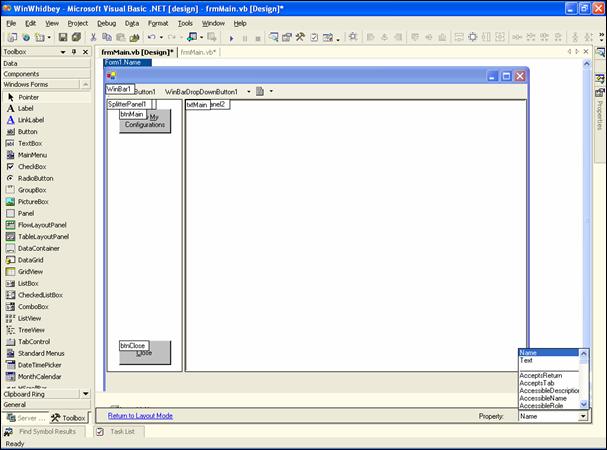Open the Property combo box dropdown arrow

click(583, 416)
